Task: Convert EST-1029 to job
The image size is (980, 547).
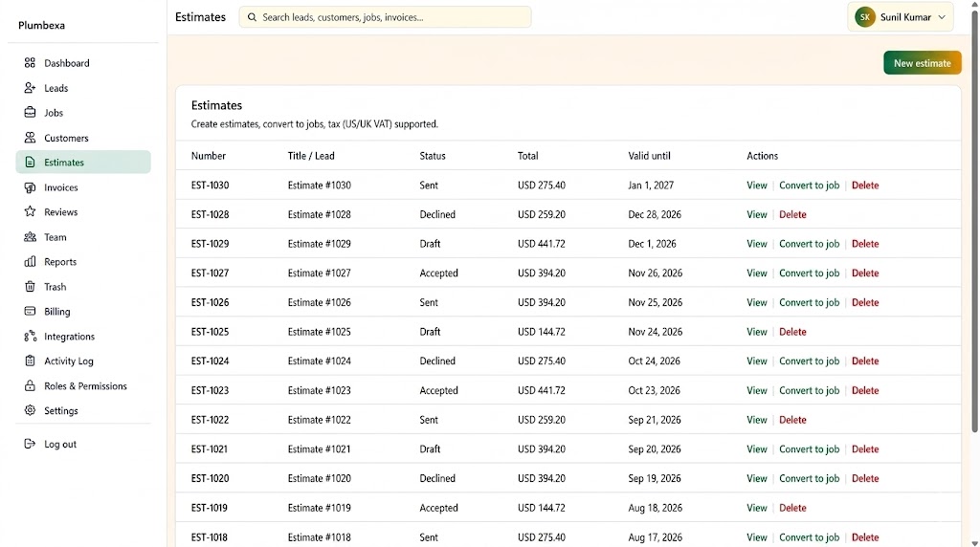Action: 809,244
